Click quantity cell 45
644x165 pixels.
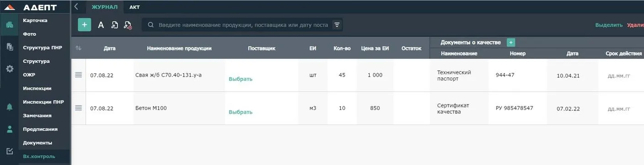pos(342,75)
